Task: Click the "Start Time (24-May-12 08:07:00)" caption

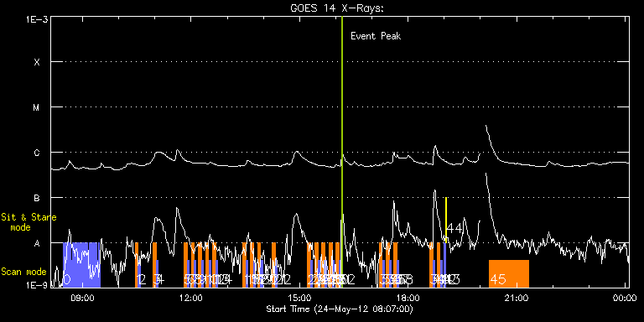Action: 340,309
